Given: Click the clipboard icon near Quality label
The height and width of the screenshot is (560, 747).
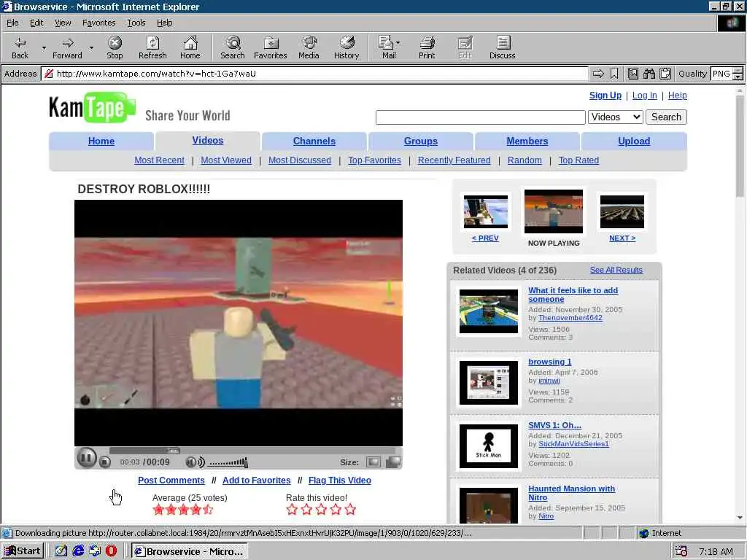Looking at the screenshot, I should pos(665,74).
